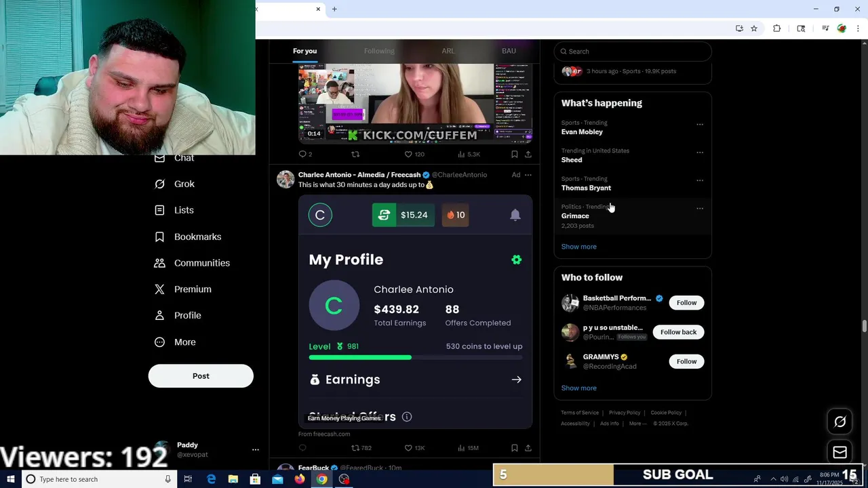Switch to the Following tab
868x488 pixels.
379,51
